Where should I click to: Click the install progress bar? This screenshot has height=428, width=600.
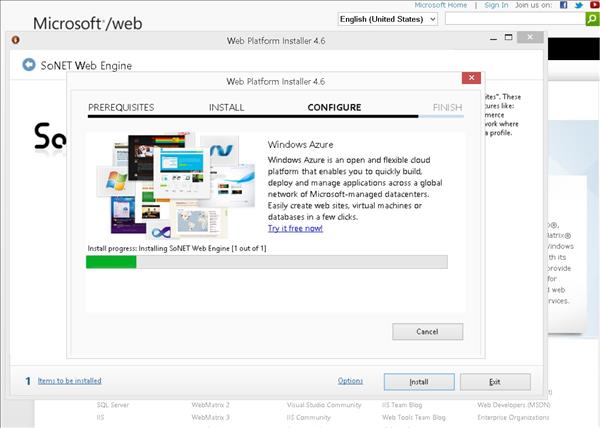click(267, 262)
